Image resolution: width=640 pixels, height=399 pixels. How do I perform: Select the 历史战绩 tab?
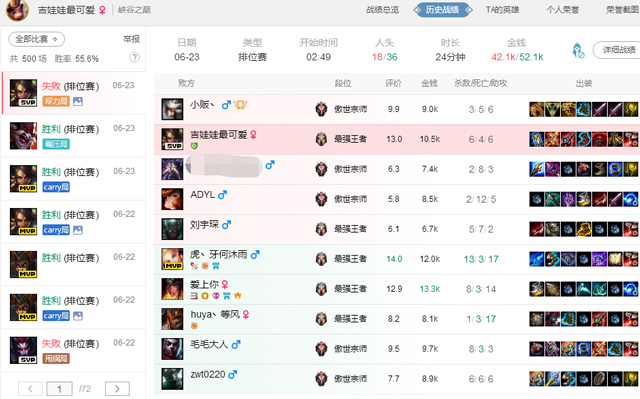click(442, 10)
